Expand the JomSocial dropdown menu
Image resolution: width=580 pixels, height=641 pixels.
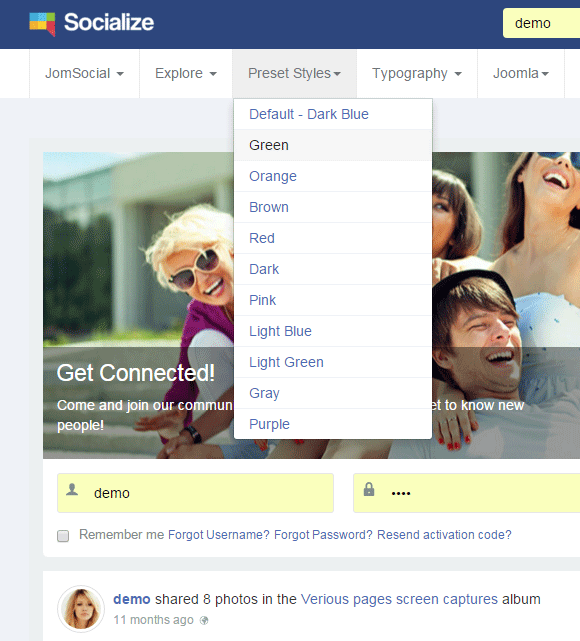[x=84, y=74]
